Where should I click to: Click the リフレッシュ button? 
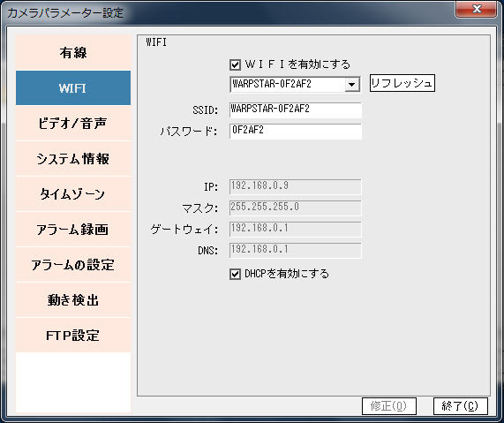click(402, 83)
